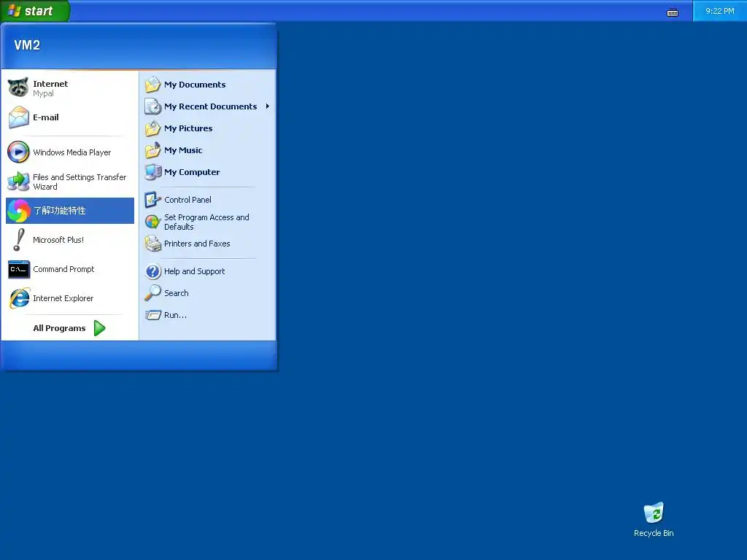Click the Run... dialog icon
This screenshot has width=747, height=560.
point(152,315)
